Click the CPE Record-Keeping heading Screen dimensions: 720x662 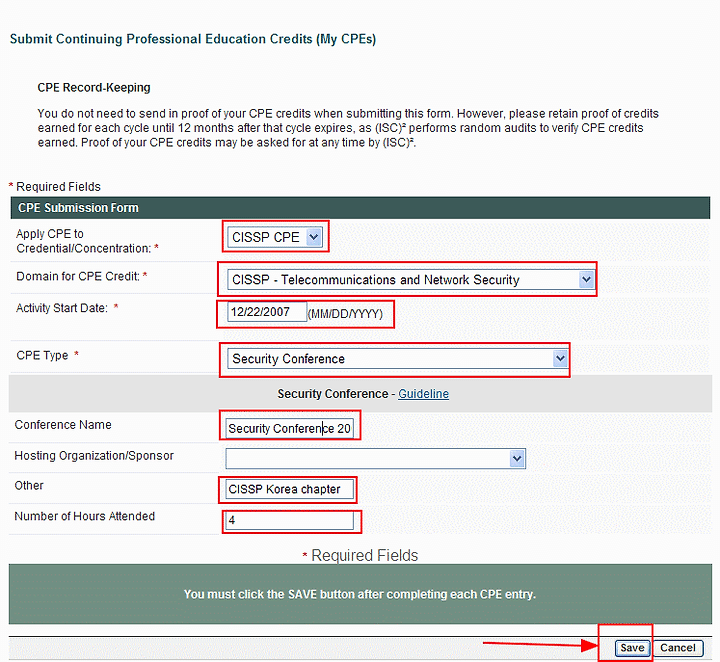pos(94,87)
